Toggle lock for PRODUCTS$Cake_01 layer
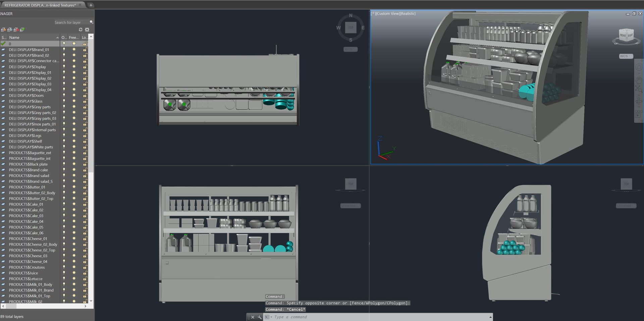644x321 pixels. tap(85, 204)
